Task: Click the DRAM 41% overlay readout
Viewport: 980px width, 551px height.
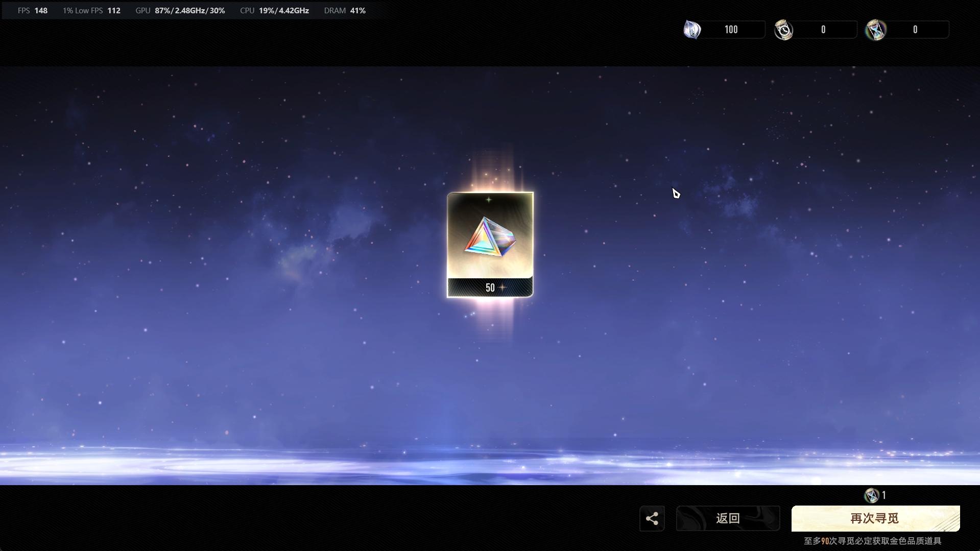Action: click(344, 11)
